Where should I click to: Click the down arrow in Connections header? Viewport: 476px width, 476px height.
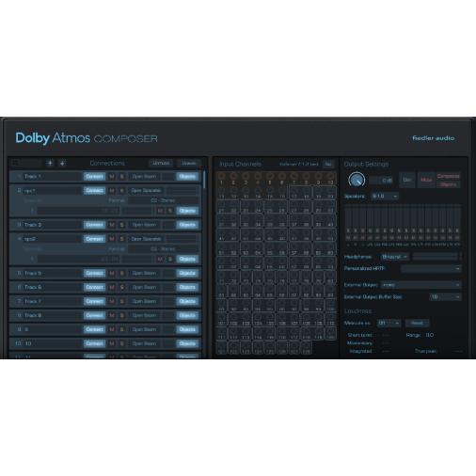pos(62,163)
